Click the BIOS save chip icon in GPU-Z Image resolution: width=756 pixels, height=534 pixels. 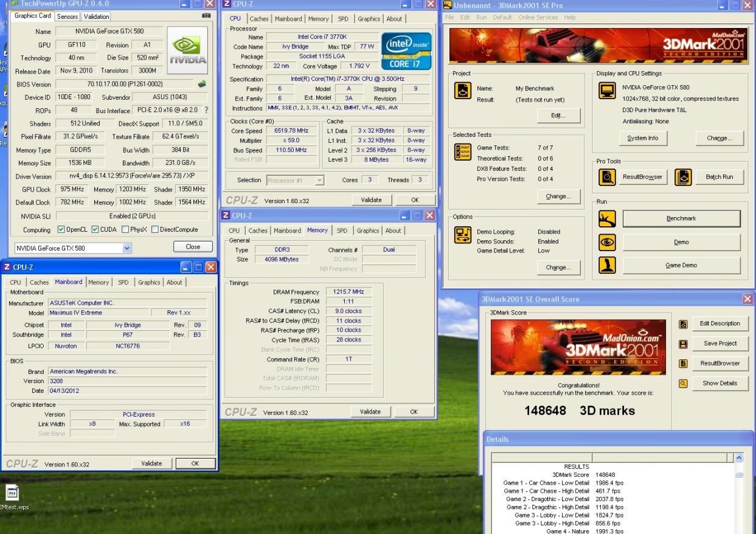coord(202,84)
